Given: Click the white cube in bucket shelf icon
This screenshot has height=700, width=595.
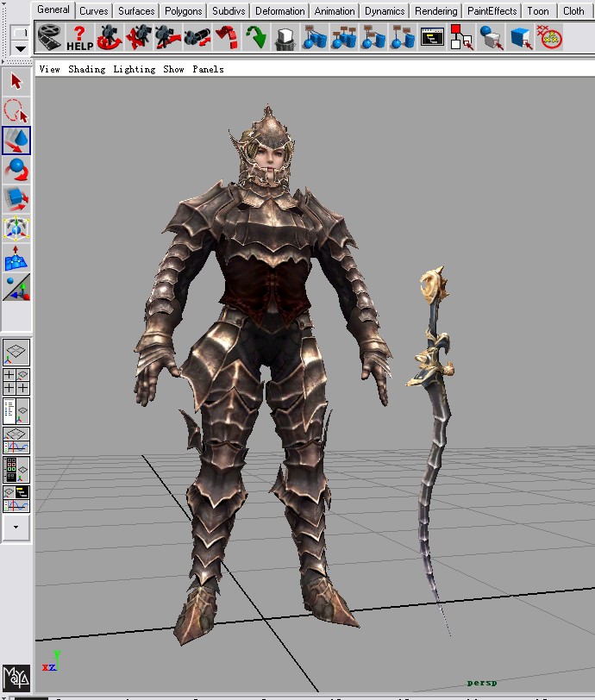Looking at the screenshot, I should (285, 38).
